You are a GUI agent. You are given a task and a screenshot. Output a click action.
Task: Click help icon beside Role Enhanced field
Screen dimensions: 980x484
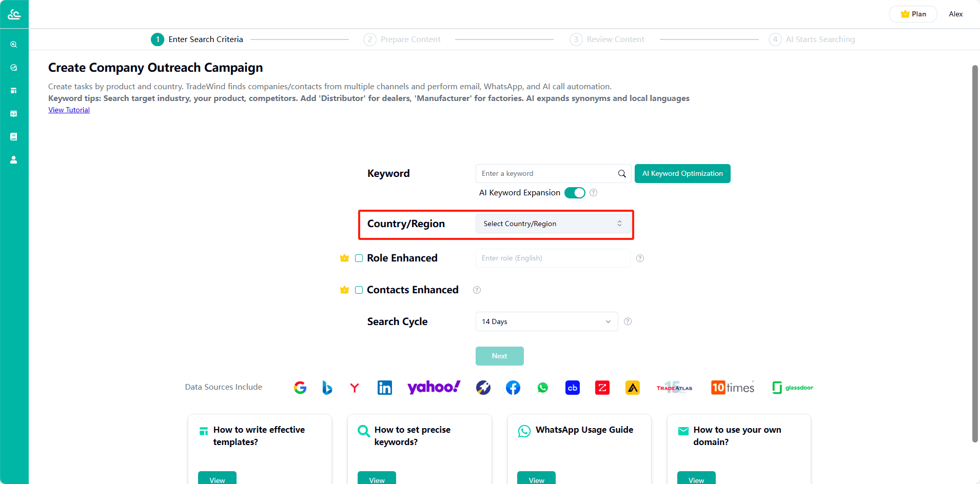pos(640,258)
